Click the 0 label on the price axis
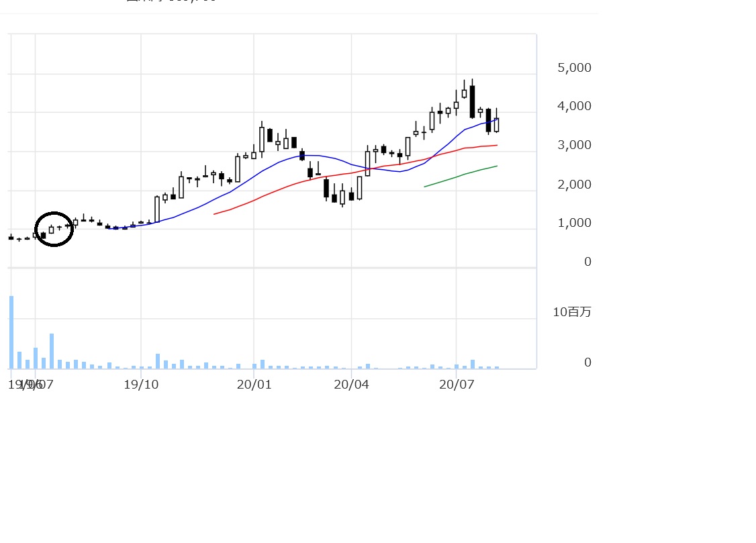756x543 pixels. point(587,262)
